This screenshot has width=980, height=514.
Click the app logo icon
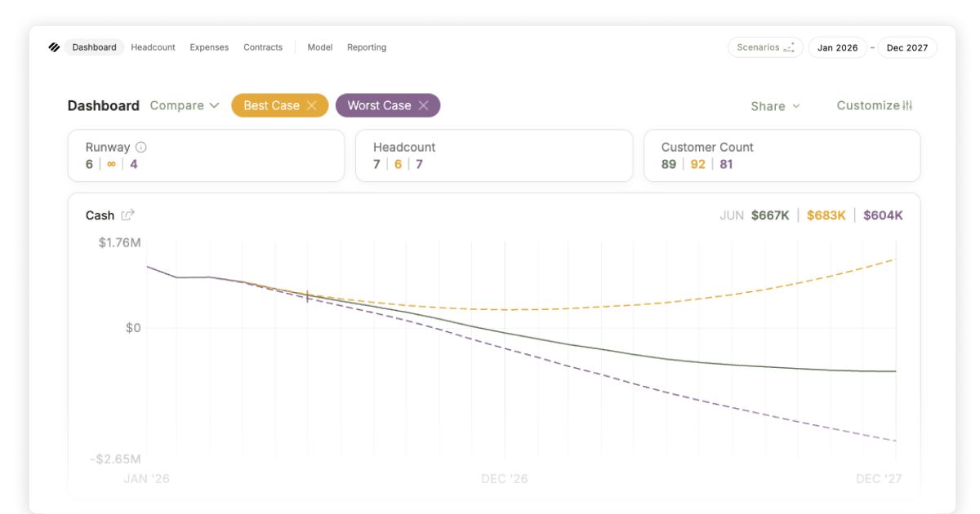coord(54,47)
